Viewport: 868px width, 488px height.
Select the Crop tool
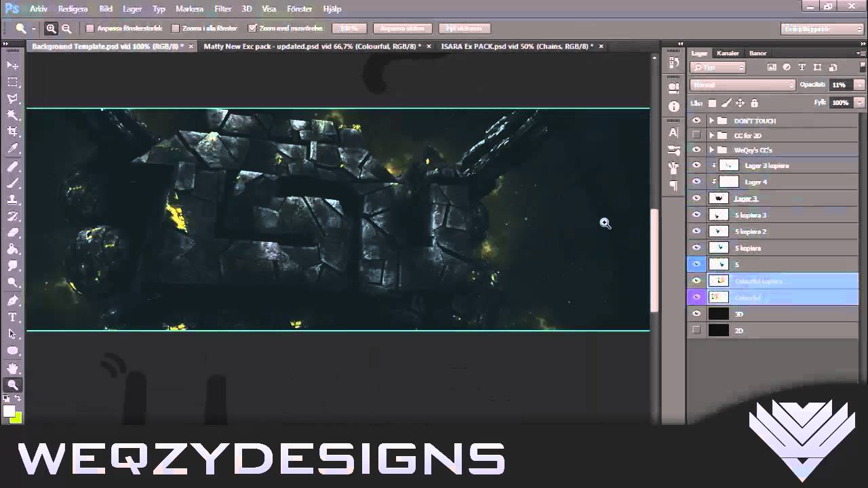(12, 132)
